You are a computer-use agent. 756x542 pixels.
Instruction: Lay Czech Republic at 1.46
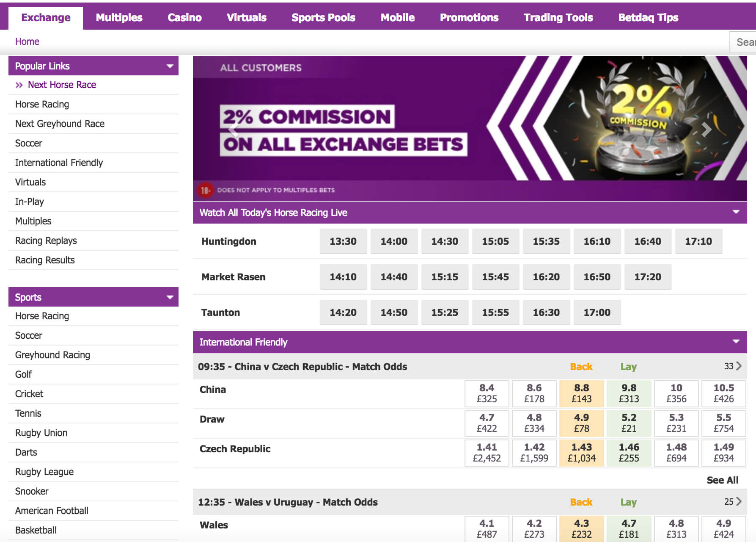pyautogui.click(x=629, y=453)
